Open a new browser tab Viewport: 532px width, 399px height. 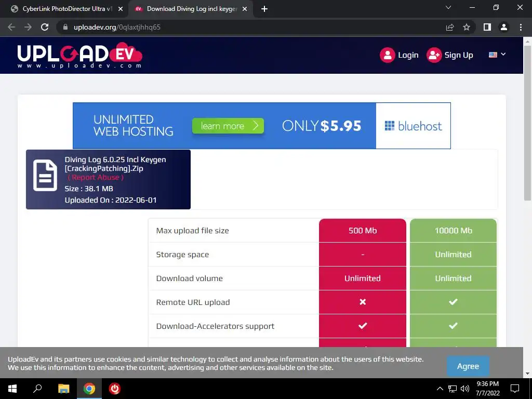click(264, 9)
